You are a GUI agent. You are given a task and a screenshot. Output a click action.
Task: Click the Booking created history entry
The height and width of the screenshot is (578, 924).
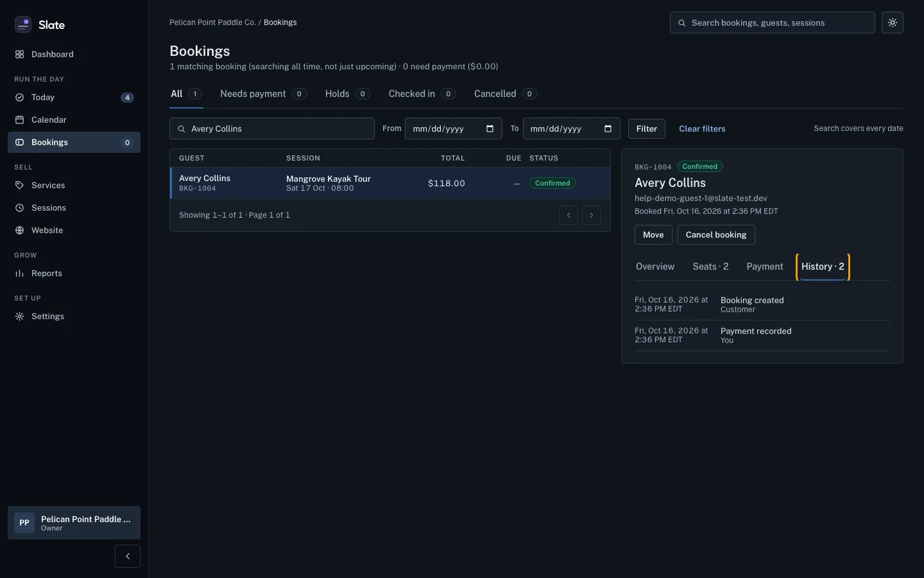pyautogui.click(x=762, y=304)
